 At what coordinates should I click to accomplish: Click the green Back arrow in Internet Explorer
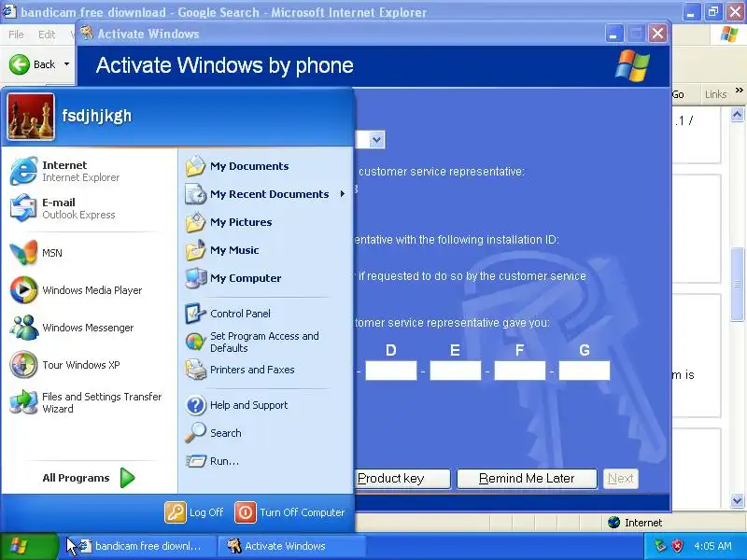(x=20, y=64)
